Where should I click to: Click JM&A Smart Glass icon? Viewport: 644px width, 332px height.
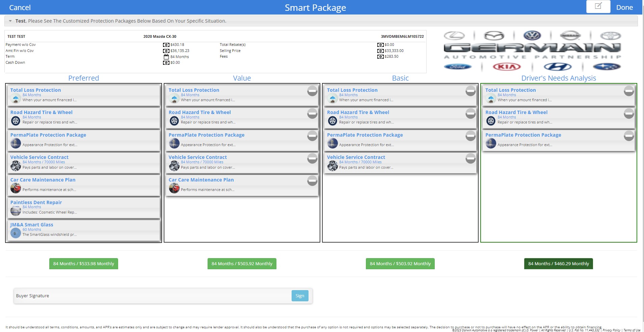pyautogui.click(x=16, y=233)
